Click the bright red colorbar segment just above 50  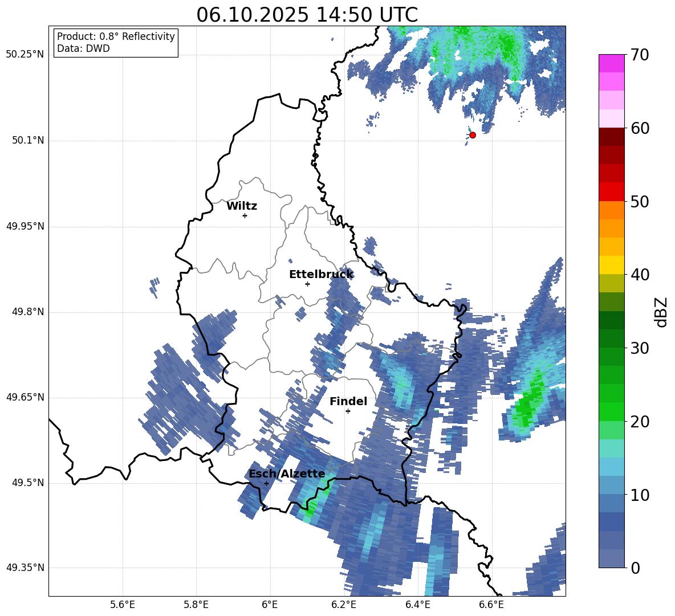coord(611,192)
